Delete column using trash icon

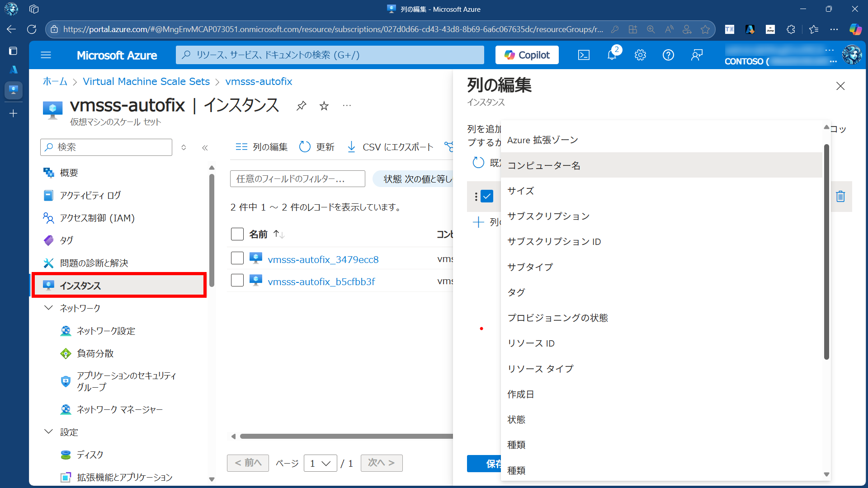click(840, 197)
